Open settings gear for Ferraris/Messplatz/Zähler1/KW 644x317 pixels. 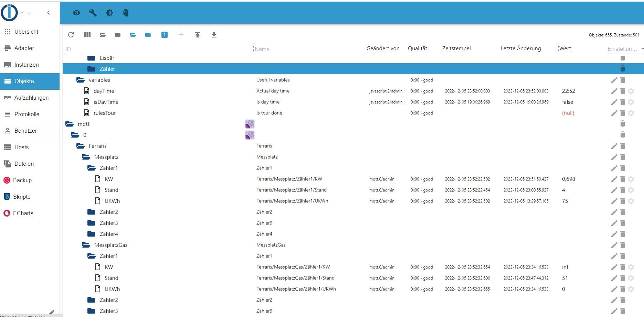[x=631, y=179]
